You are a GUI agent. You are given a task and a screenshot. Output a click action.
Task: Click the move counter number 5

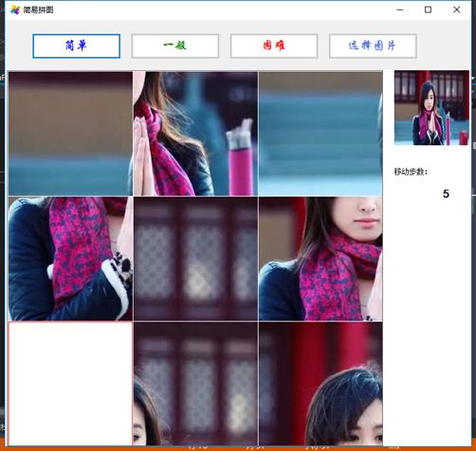tap(446, 193)
